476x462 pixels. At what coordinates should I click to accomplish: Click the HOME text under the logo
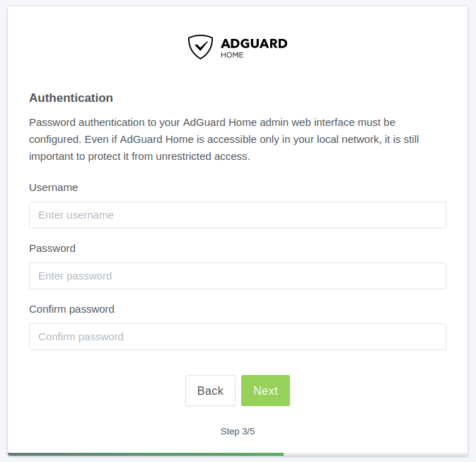click(232, 55)
